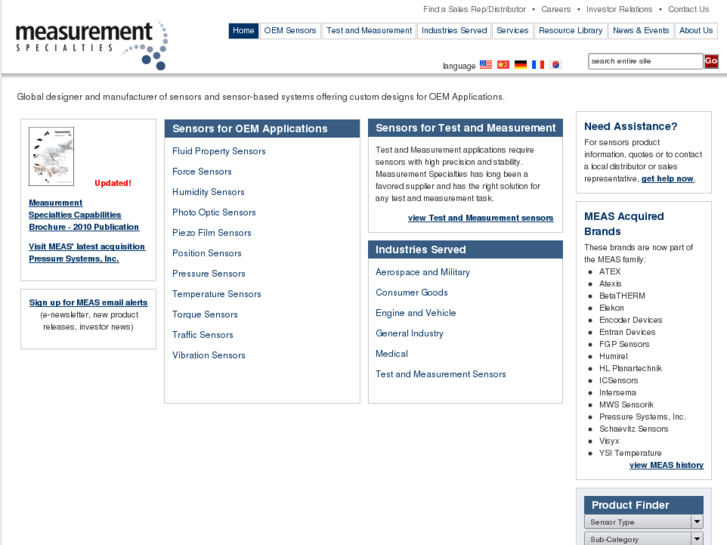Click the red Go search button
This screenshot has height=545, width=727.
click(x=711, y=61)
